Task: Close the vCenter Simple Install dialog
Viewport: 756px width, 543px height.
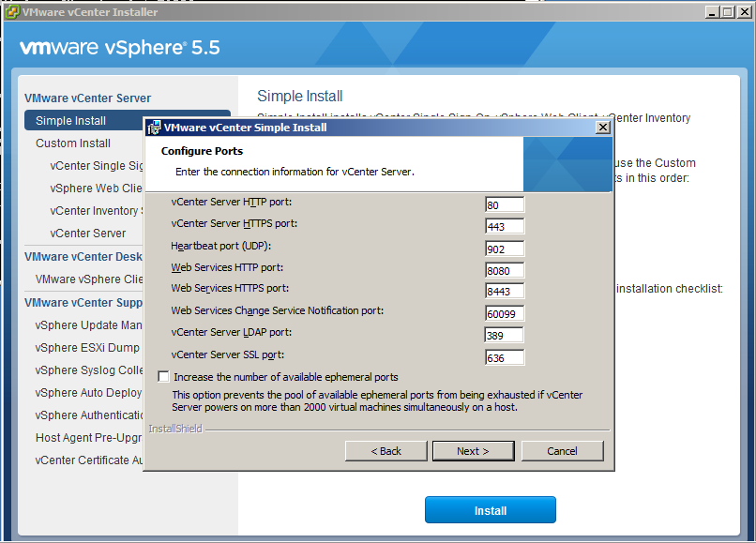Action: [x=603, y=128]
